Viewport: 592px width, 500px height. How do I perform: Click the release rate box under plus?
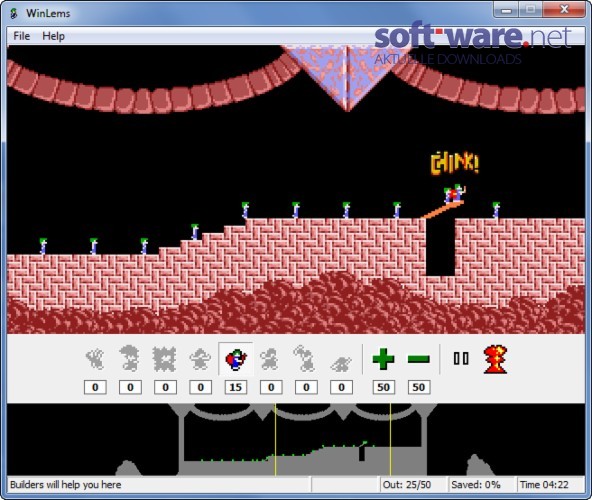[384, 387]
